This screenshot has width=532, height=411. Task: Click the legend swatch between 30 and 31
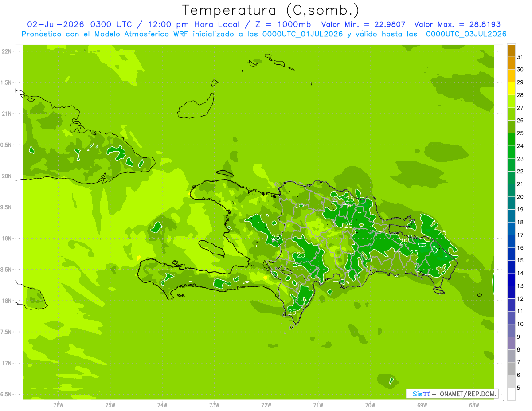click(511, 63)
